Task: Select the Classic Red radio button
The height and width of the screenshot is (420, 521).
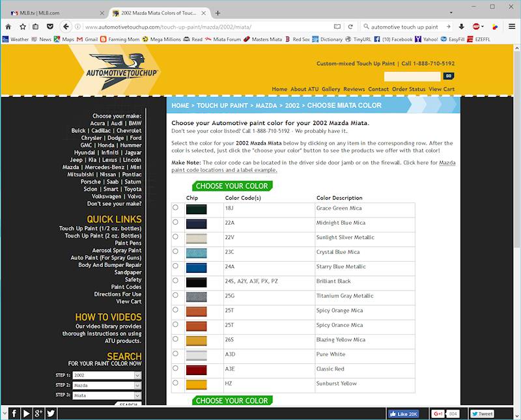Action: click(175, 368)
